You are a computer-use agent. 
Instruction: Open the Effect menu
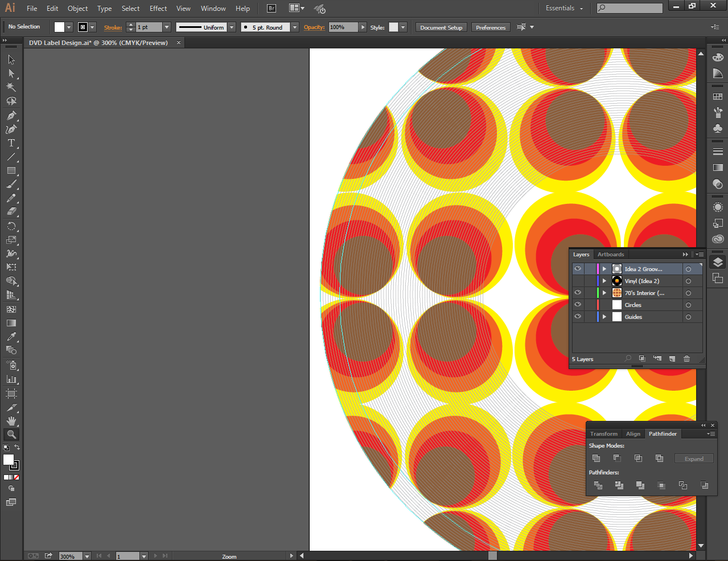pyautogui.click(x=158, y=9)
